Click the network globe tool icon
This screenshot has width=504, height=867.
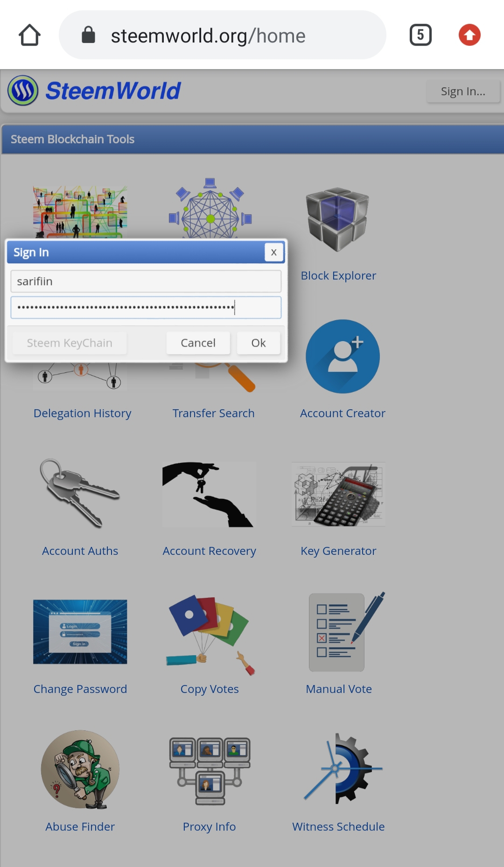pos(210,209)
